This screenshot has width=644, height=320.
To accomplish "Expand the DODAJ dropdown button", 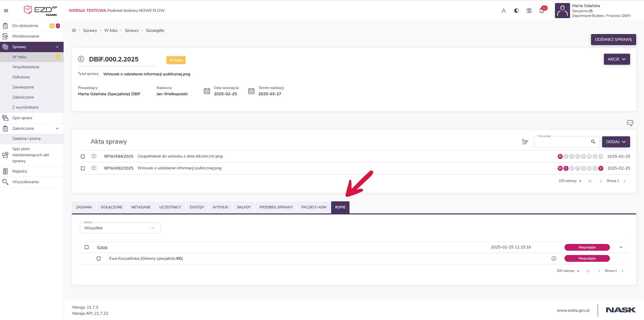I will coord(616,142).
